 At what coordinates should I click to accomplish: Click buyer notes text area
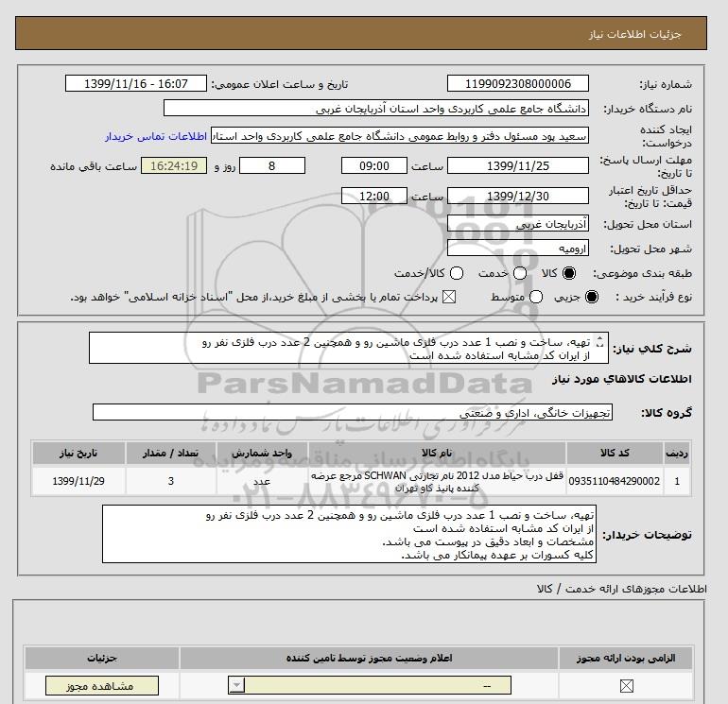coord(349,534)
